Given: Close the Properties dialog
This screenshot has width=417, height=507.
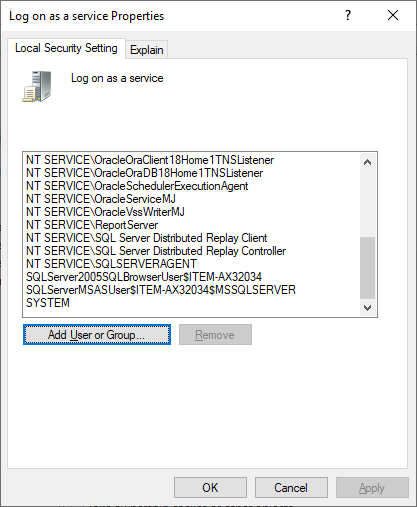Looking at the screenshot, I should coord(393,15).
